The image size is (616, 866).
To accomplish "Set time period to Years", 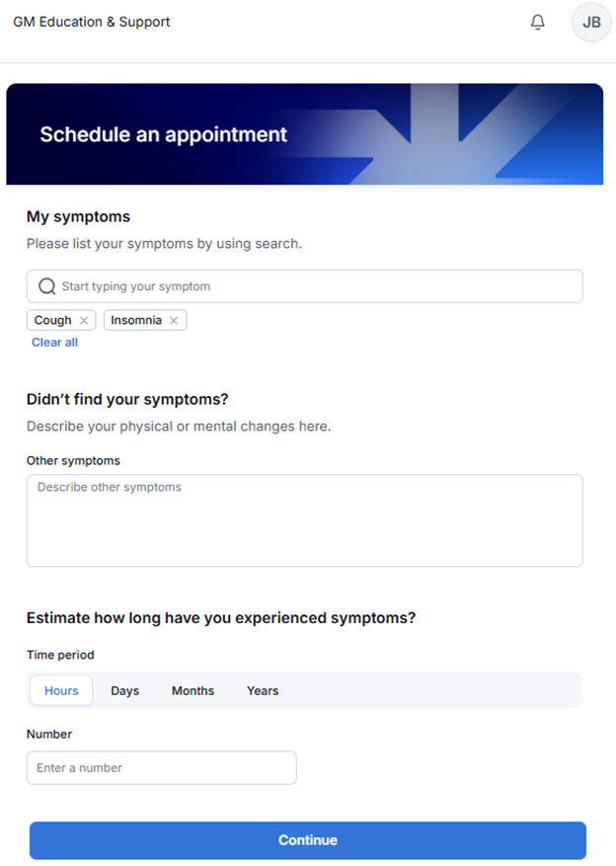I will (x=263, y=690).
